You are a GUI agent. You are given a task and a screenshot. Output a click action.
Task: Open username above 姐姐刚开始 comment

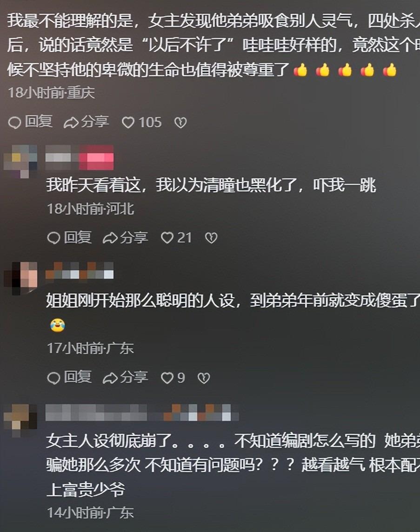point(80,270)
